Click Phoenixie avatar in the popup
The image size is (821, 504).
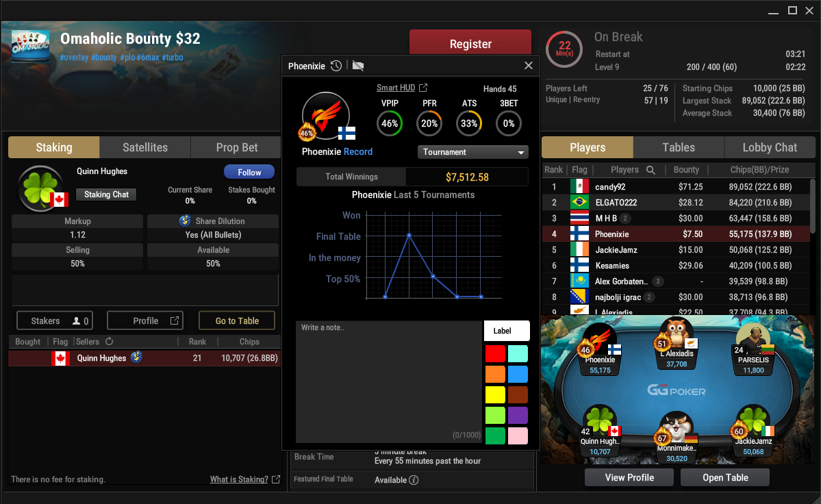pyautogui.click(x=326, y=116)
